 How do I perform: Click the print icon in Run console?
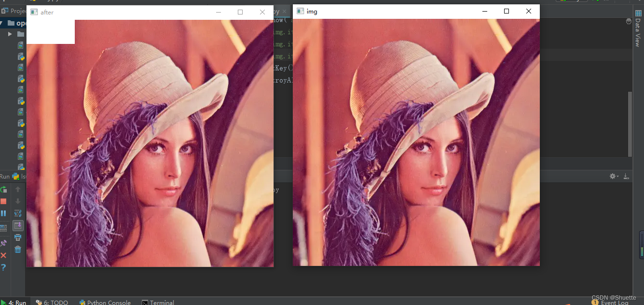[x=18, y=237]
